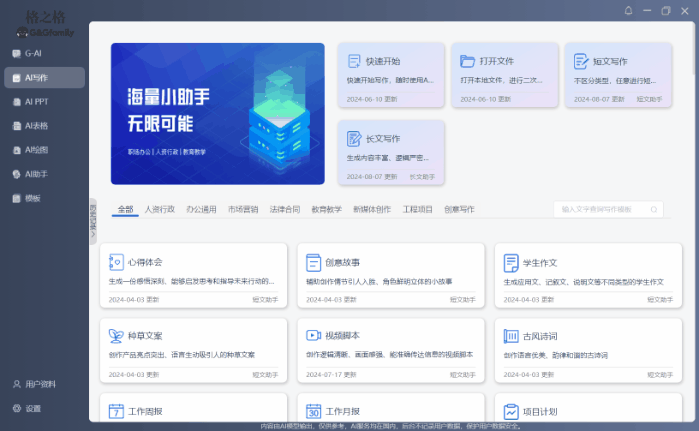Open the 快速开始 card
699x431 pixels.
[391, 76]
